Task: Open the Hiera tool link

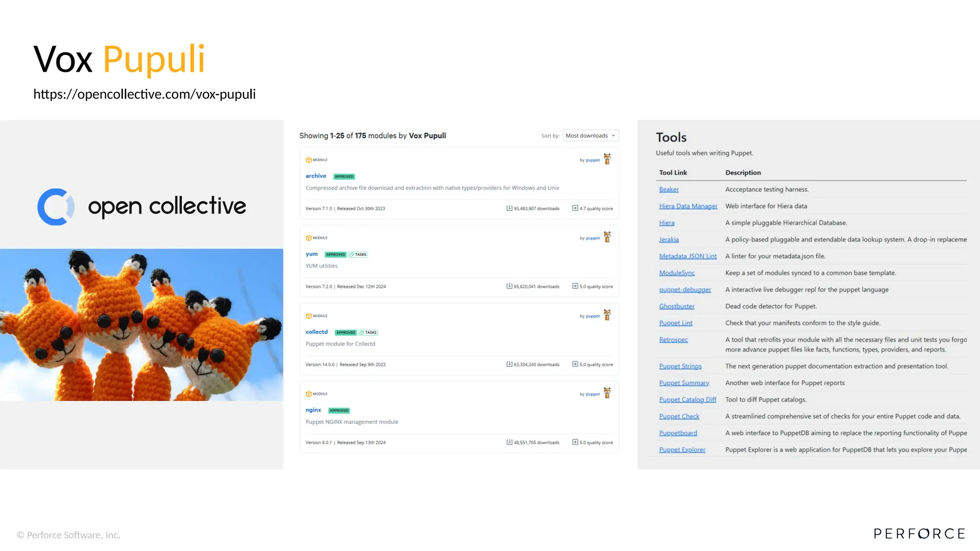Action: pos(667,223)
